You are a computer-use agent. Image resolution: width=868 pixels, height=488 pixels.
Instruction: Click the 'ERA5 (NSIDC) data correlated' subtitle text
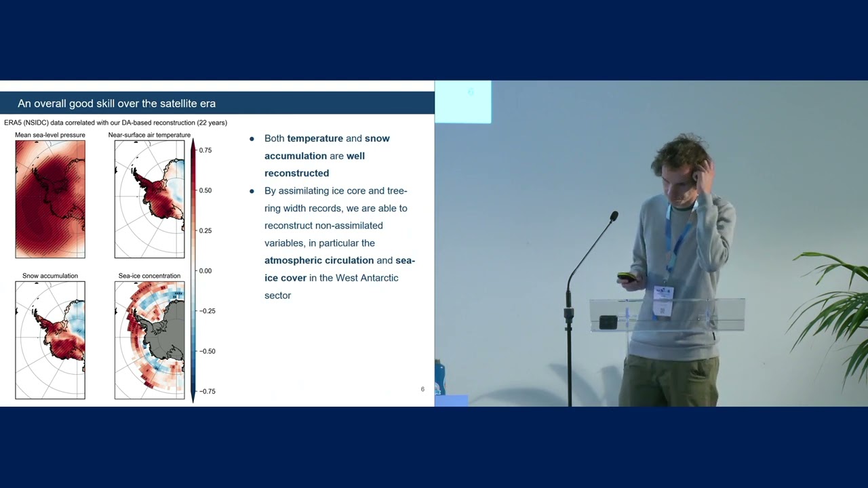(115, 123)
